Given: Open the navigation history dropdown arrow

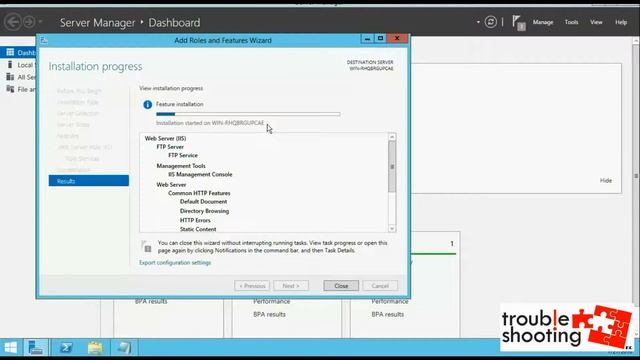Looking at the screenshot, I should click(x=40, y=22).
